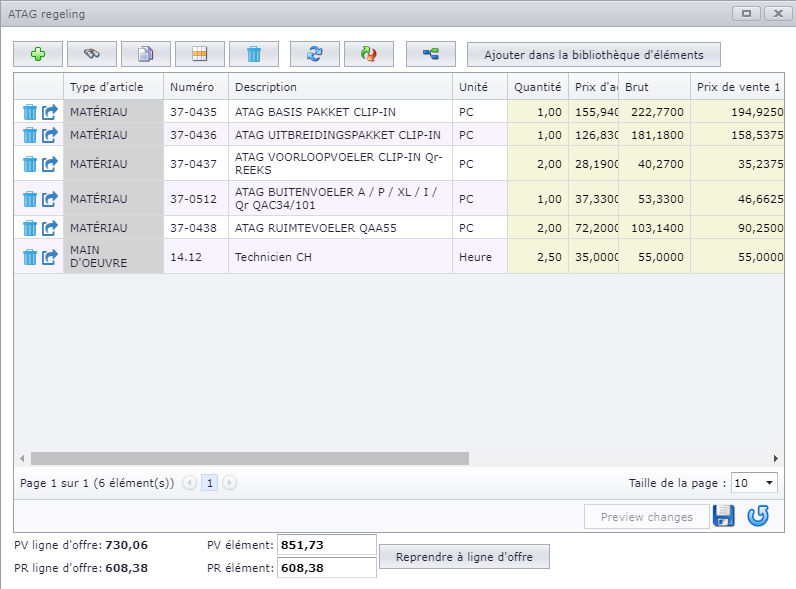This screenshot has width=796, height=589.
Task: Select page 1 in the pager
Action: pos(210,483)
